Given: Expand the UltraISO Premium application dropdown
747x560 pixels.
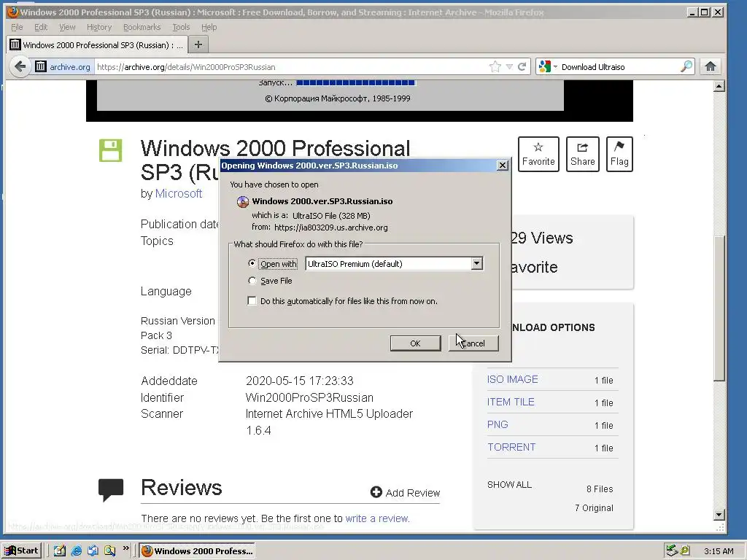Looking at the screenshot, I should [476, 263].
